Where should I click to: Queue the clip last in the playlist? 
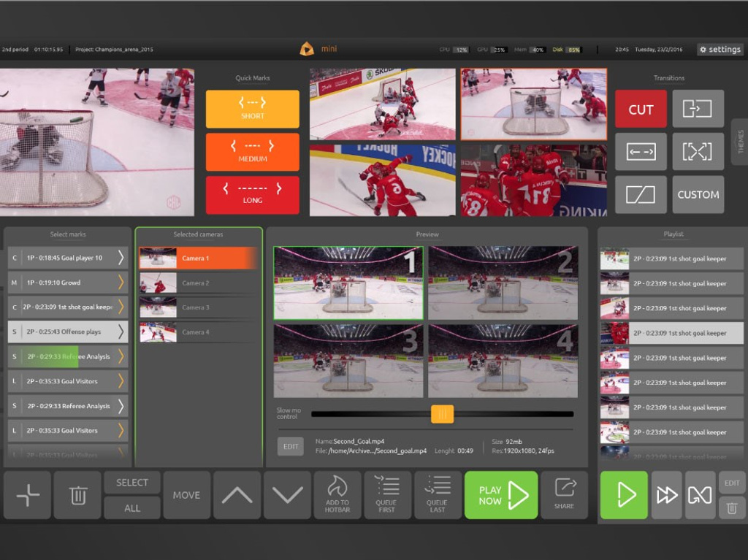point(437,495)
